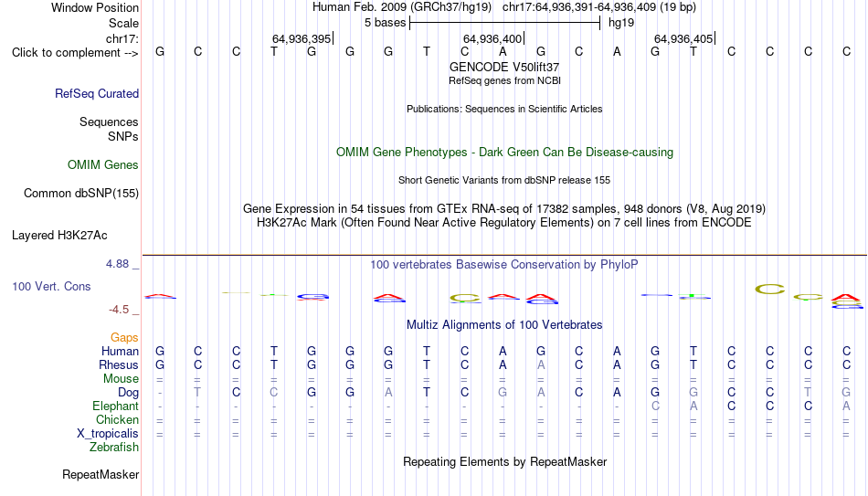This screenshot has height=496, width=868.
Task: Click the H3K27Ac Mark ENCODE track title
Action: (x=504, y=223)
